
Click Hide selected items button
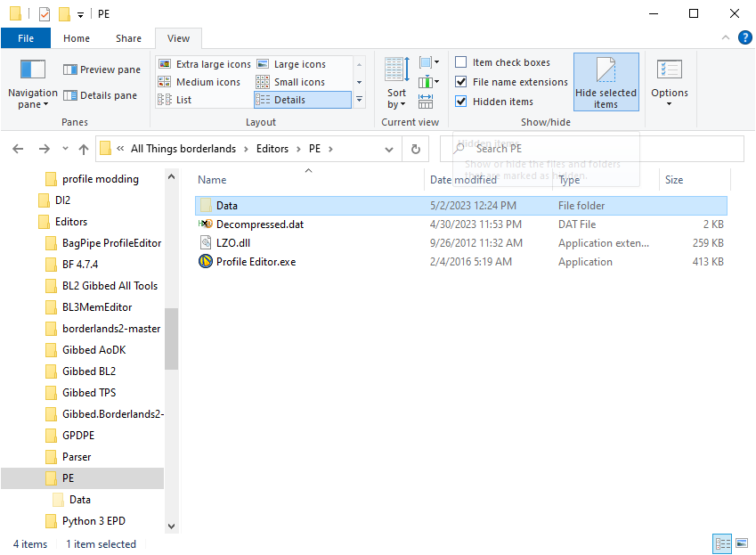tap(606, 82)
